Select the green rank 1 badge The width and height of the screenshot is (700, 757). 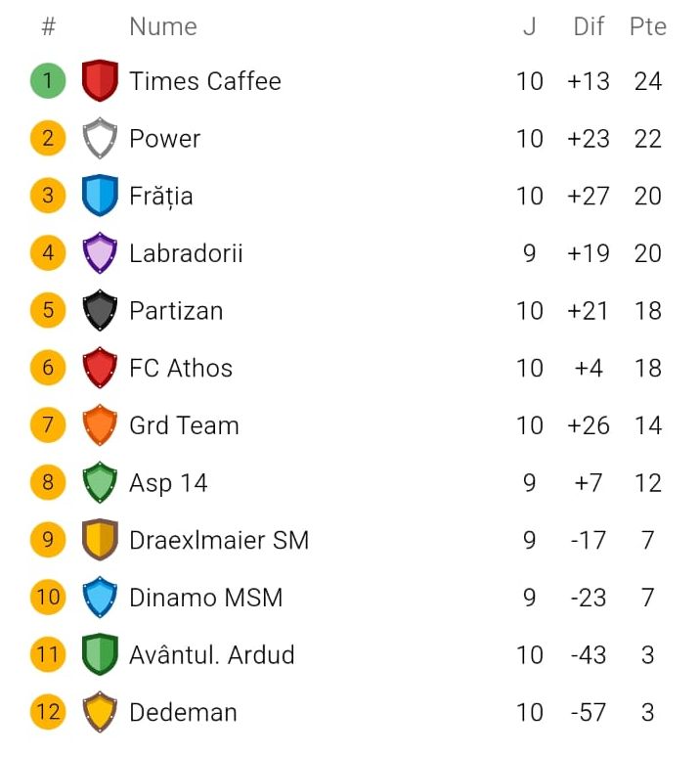point(48,80)
